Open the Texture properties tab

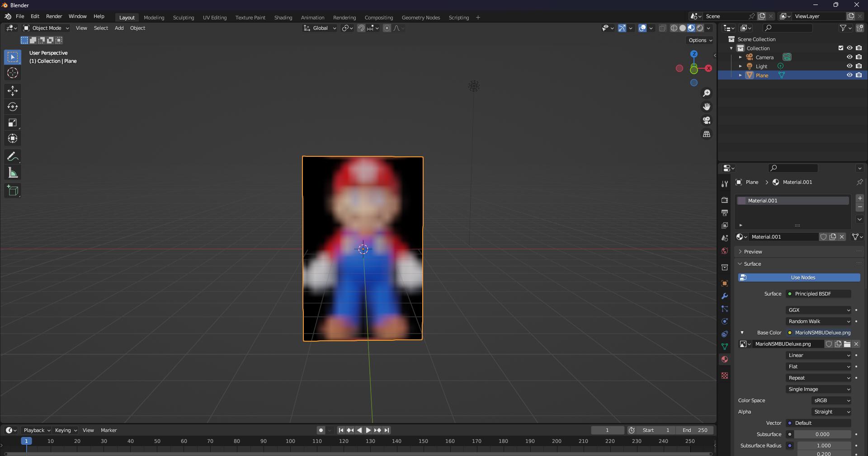(725, 376)
